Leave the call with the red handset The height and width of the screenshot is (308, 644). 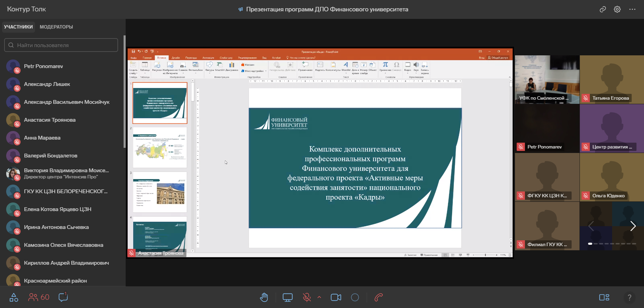pyautogui.click(x=379, y=297)
